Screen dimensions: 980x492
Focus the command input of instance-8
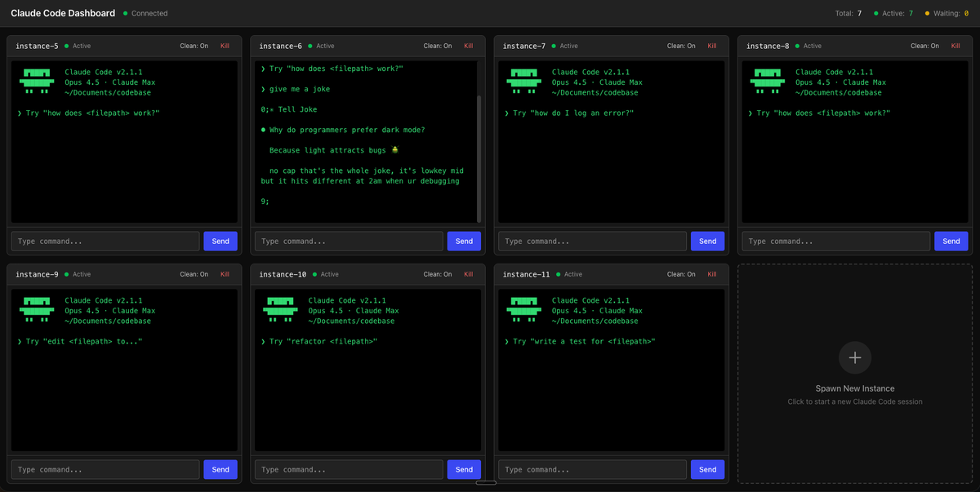(x=836, y=241)
